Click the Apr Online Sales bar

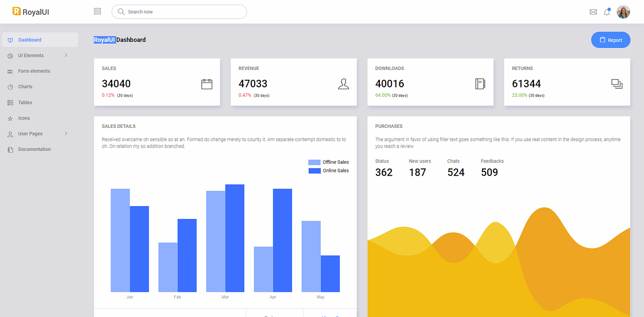click(x=282, y=240)
